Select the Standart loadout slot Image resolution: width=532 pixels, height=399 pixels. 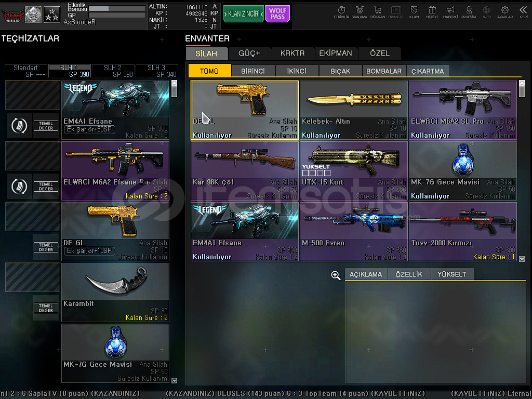26,71
